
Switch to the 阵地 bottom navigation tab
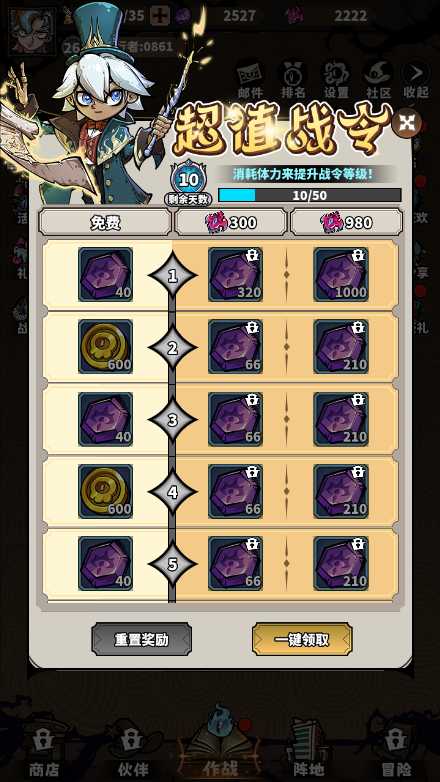coord(309,748)
